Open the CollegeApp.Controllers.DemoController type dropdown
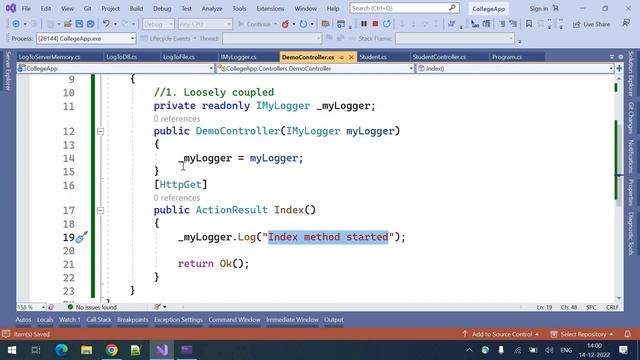640x360 pixels. (x=316, y=69)
